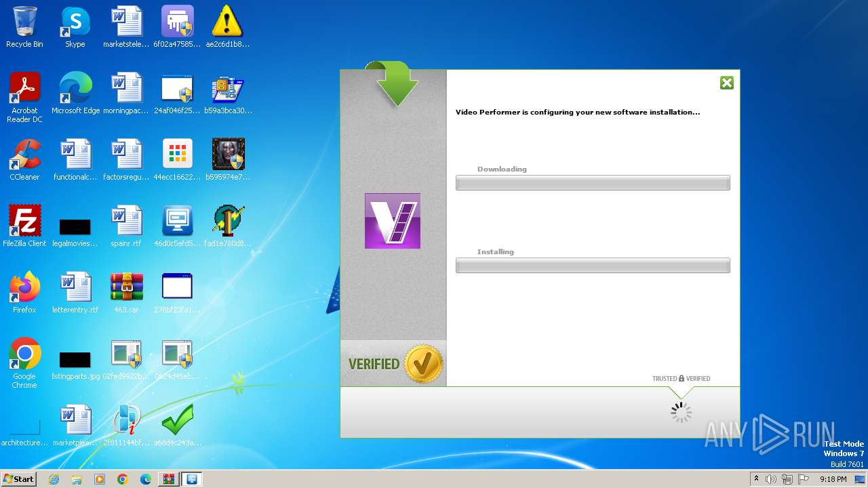Select the b595974e7 character portrait icon
Screen dimensions: 868x488
click(x=228, y=160)
